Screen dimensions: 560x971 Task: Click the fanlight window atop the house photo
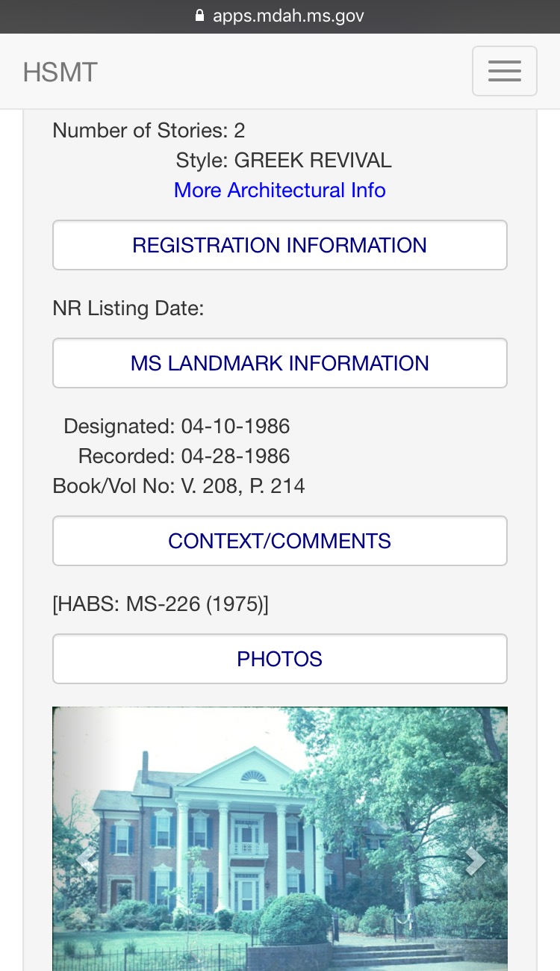pyautogui.click(x=254, y=777)
